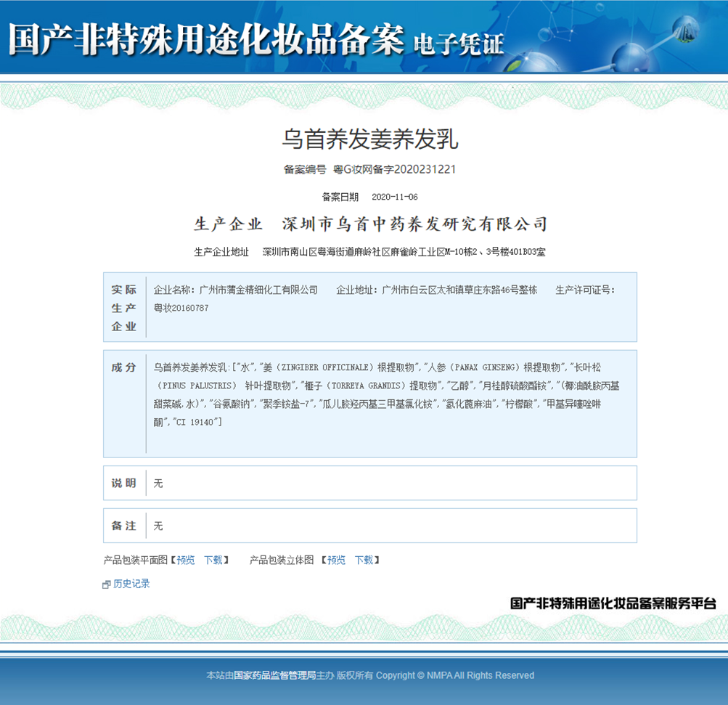The width and height of the screenshot is (728, 705).
Task: Click the 成分 section label
Action: [x=124, y=367]
